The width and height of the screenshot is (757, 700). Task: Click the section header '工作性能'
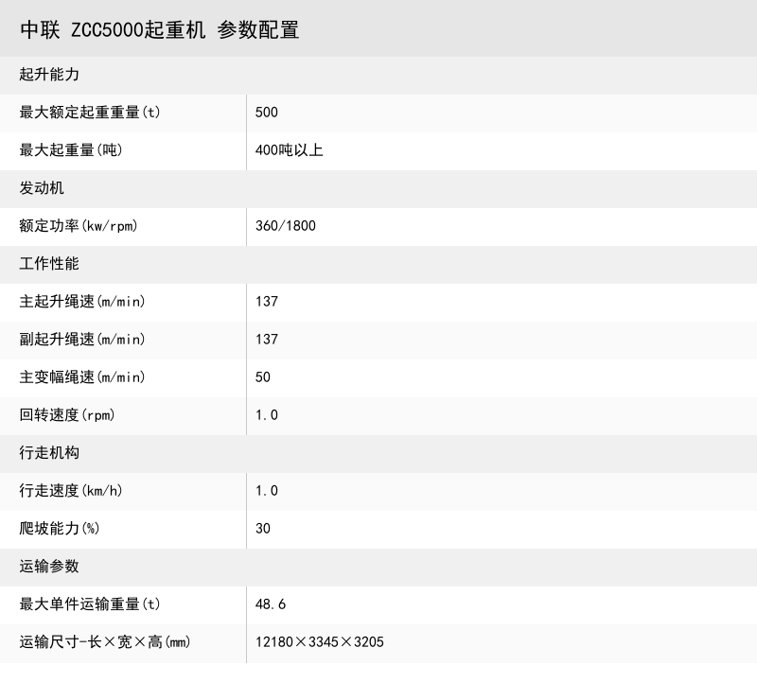pyautogui.click(x=49, y=264)
